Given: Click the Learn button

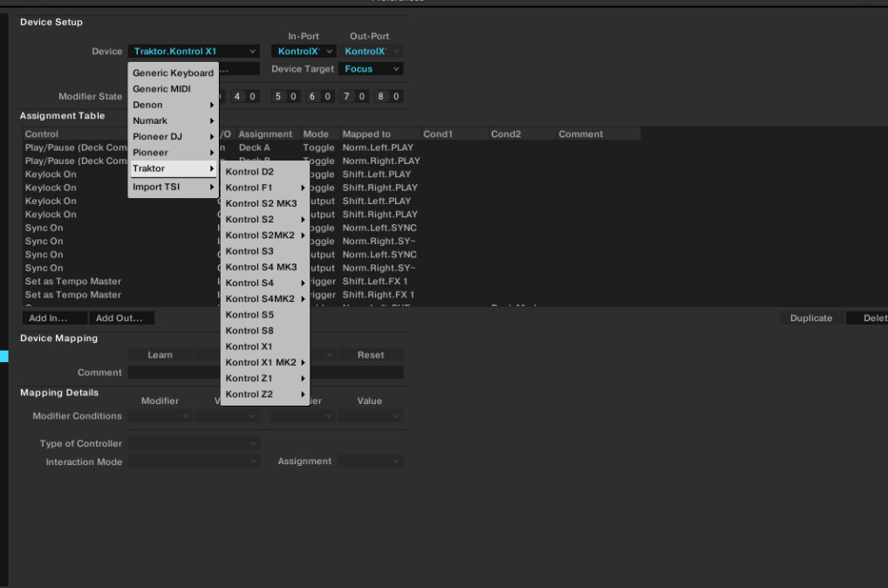Looking at the screenshot, I should (x=161, y=354).
